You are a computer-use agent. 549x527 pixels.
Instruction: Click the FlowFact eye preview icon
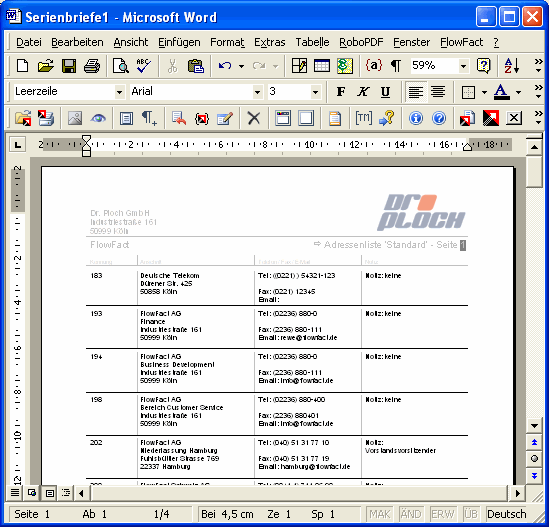pyautogui.click(x=98, y=118)
